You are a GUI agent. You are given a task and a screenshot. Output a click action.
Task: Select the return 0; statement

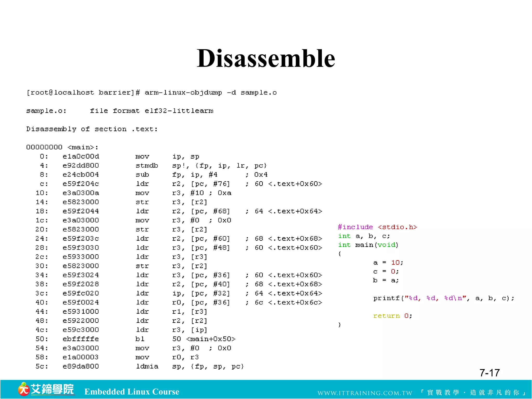[x=393, y=316]
